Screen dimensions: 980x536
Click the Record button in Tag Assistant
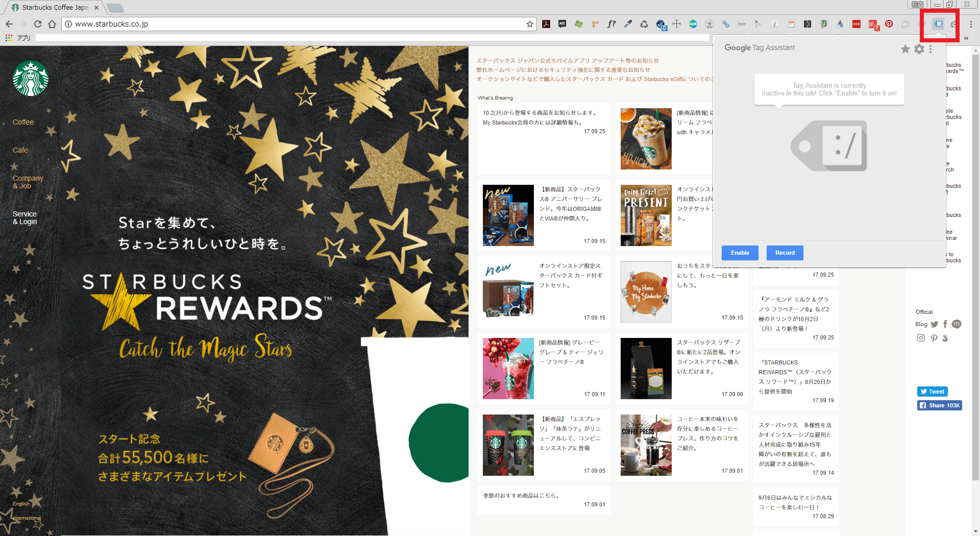tap(785, 253)
